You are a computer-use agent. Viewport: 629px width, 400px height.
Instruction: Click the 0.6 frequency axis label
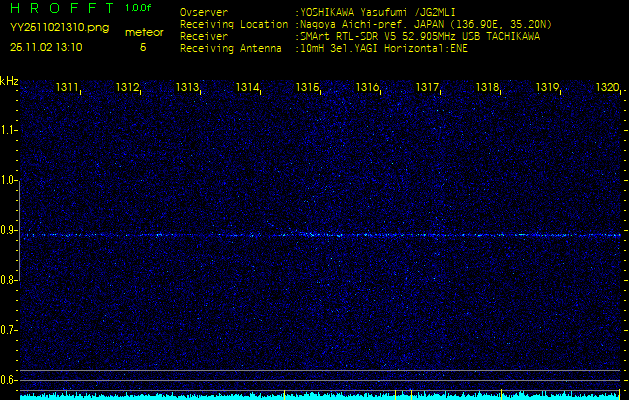pyautogui.click(x=9, y=380)
